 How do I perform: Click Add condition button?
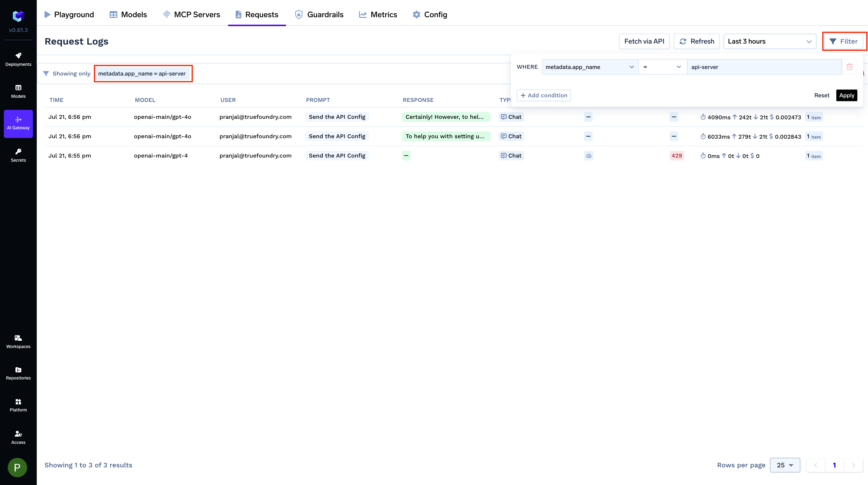click(x=544, y=95)
